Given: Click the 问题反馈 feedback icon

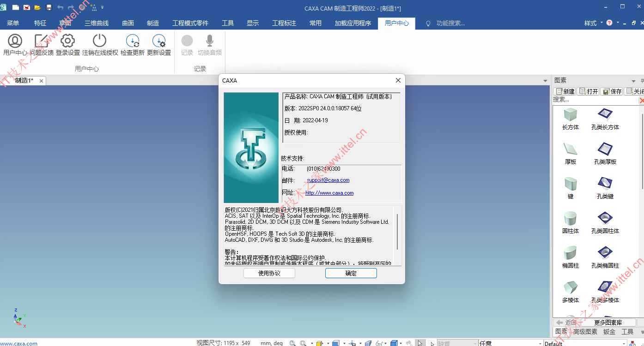Looking at the screenshot, I should [x=42, y=45].
